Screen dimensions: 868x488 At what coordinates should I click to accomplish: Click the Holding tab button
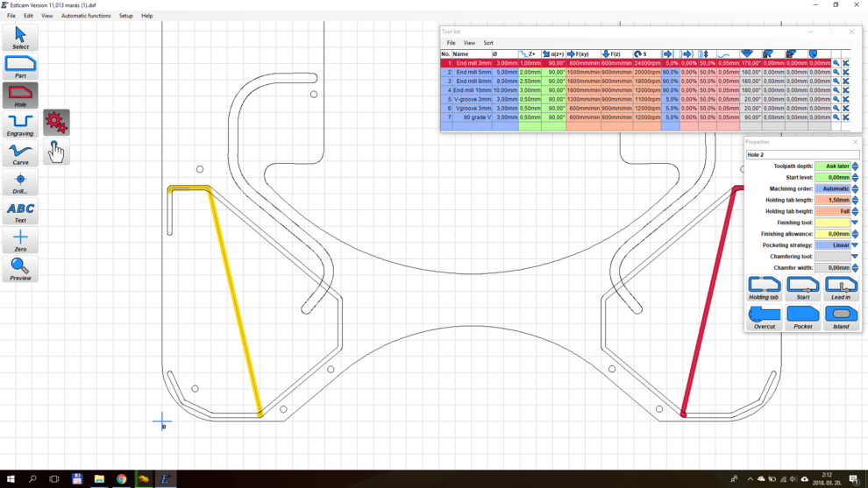tap(765, 287)
